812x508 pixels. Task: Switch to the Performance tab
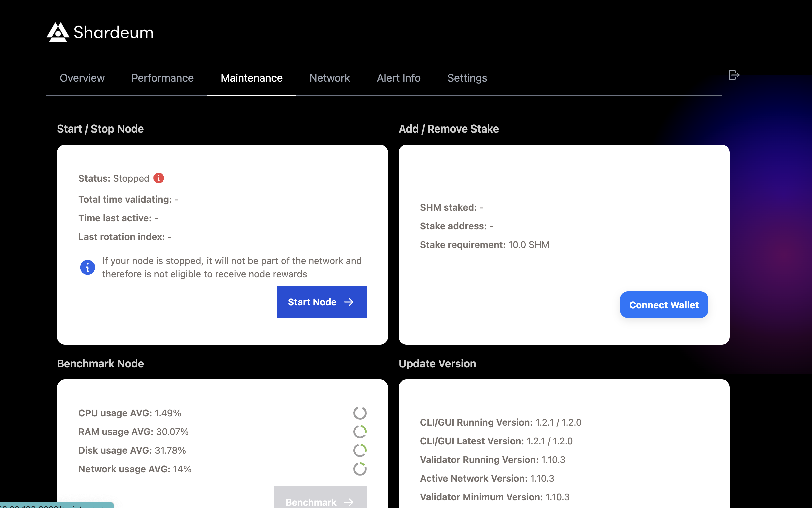point(162,78)
